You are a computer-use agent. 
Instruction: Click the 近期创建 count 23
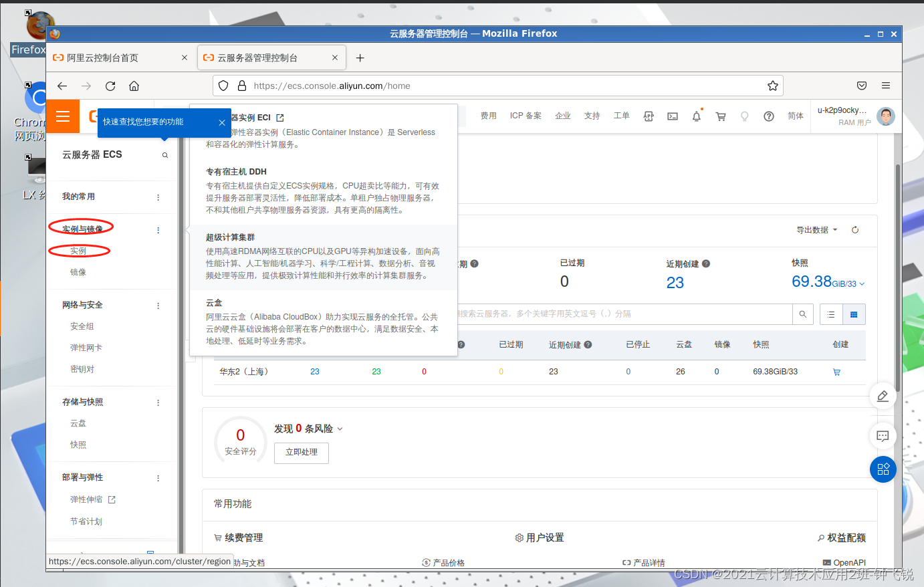click(675, 283)
